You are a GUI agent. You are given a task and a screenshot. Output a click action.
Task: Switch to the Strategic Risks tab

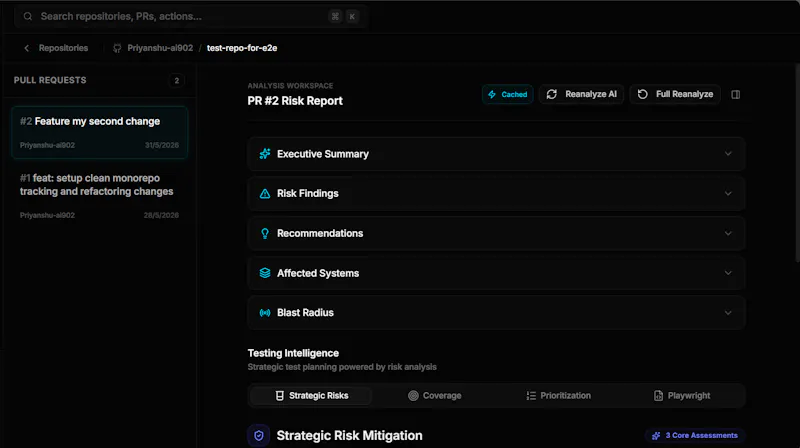coord(312,395)
